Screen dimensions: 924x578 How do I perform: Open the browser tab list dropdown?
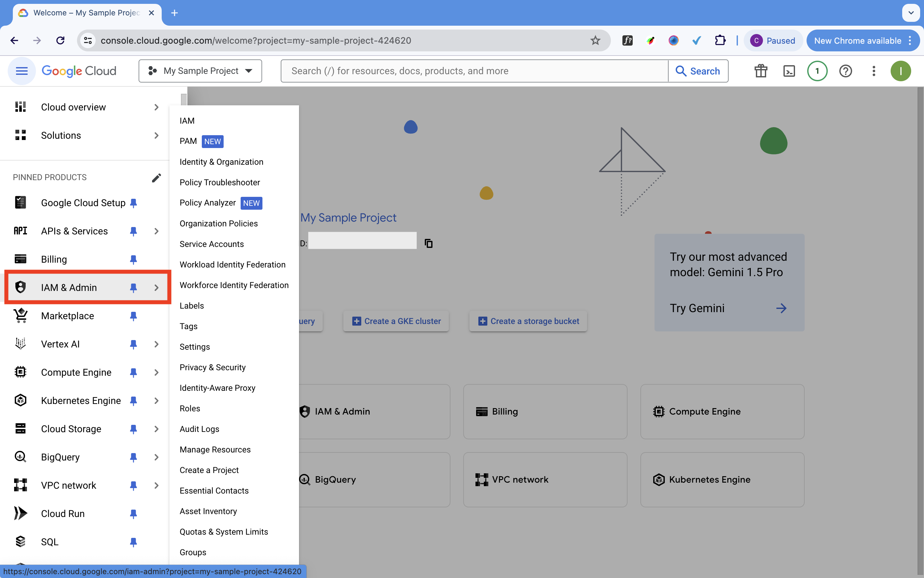(x=911, y=13)
